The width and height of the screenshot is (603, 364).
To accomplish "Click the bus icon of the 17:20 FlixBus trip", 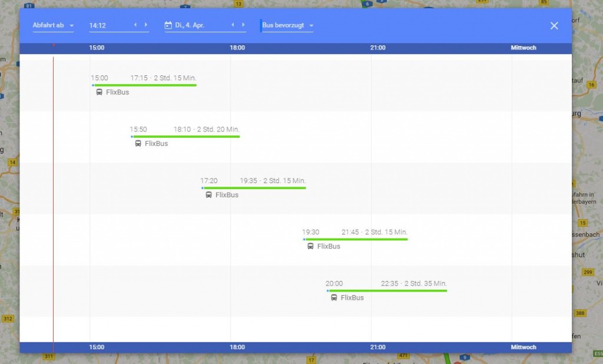I will coord(208,195).
